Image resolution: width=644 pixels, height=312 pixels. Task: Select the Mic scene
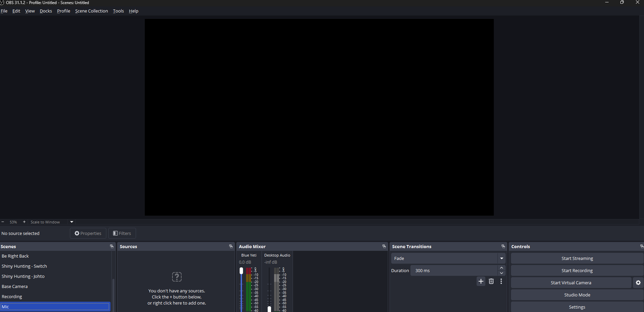[55, 307]
